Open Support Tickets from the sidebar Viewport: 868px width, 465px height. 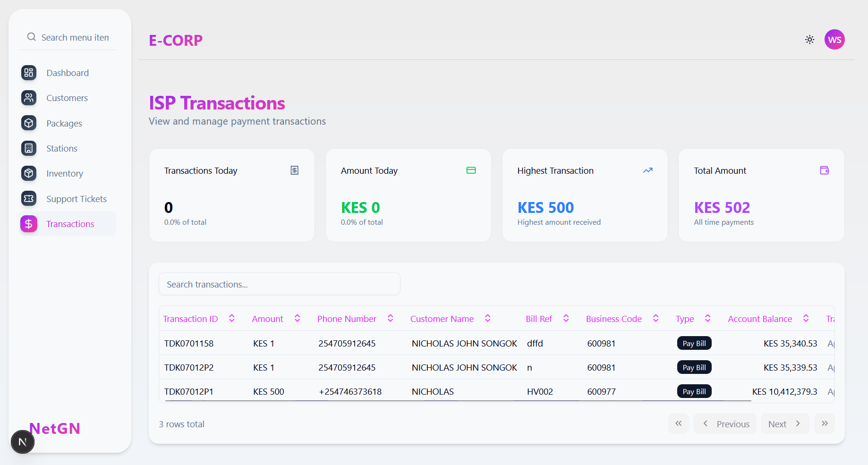coord(76,199)
